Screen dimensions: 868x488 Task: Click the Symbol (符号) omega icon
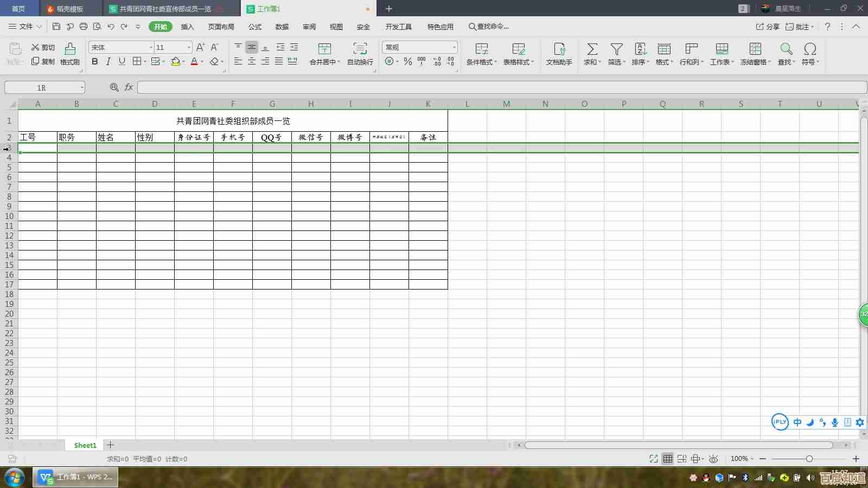(x=810, y=49)
